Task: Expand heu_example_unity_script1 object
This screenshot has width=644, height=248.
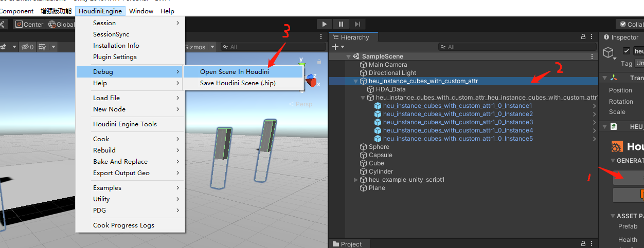Action: (x=355, y=180)
